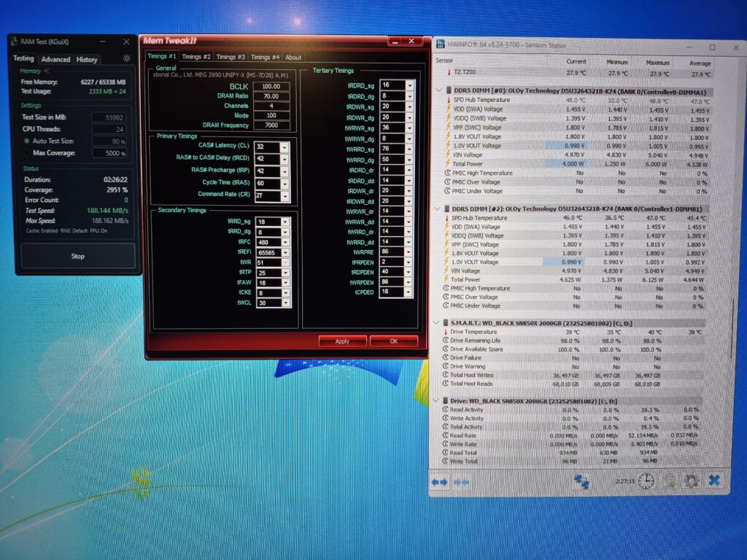The width and height of the screenshot is (747, 560).
Task: Click the DRAM Frequency field
Action: pos(271,125)
